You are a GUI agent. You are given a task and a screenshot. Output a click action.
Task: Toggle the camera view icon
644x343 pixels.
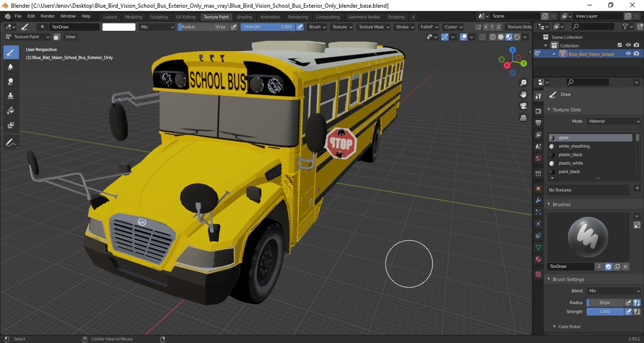523,106
